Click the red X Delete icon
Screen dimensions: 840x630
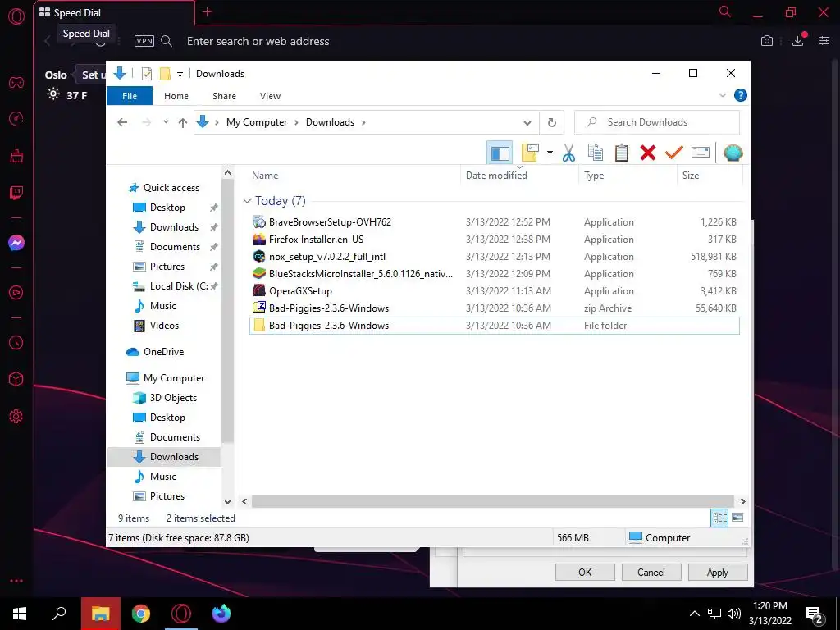tap(648, 153)
